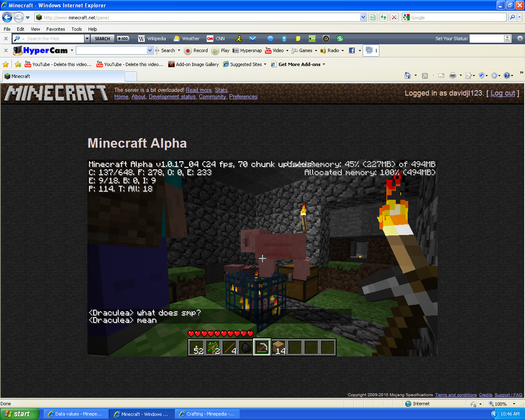Click the Add to Favorites Bar icon
Image resolution: width=525 pixels, height=420 pixels.
[18, 64]
